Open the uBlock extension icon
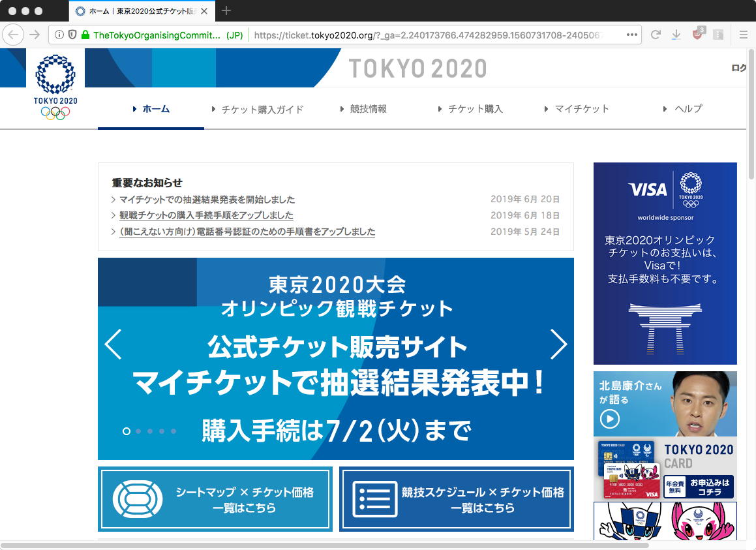The height and width of the screenshot is (550, 756). click(697, 34)
